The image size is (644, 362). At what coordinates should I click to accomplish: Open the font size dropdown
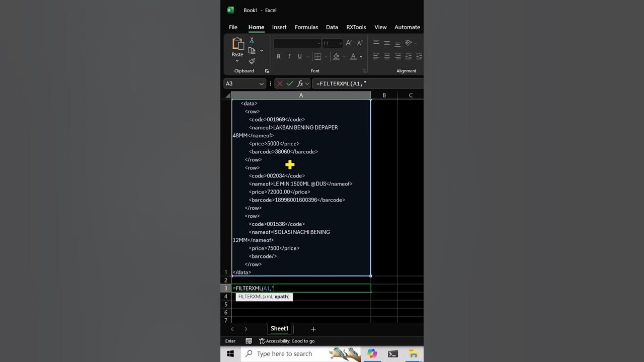pyautogui.click(x=339, y=43)
